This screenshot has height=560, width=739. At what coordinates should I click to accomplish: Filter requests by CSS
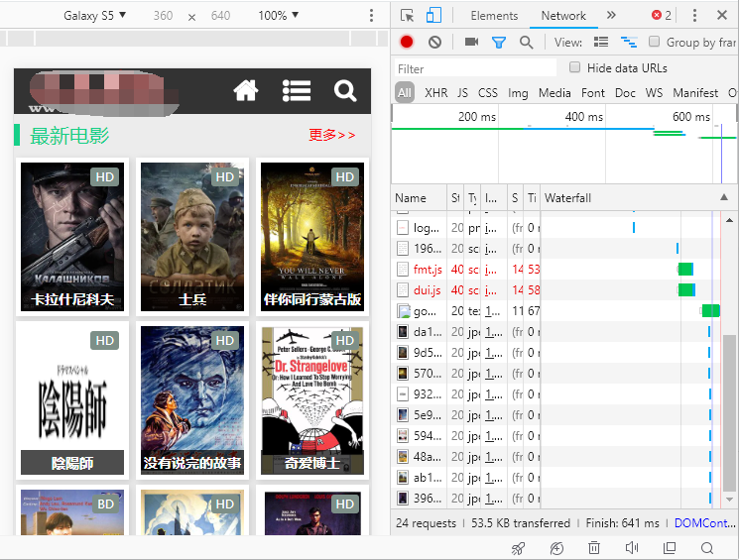coord(488,93)
